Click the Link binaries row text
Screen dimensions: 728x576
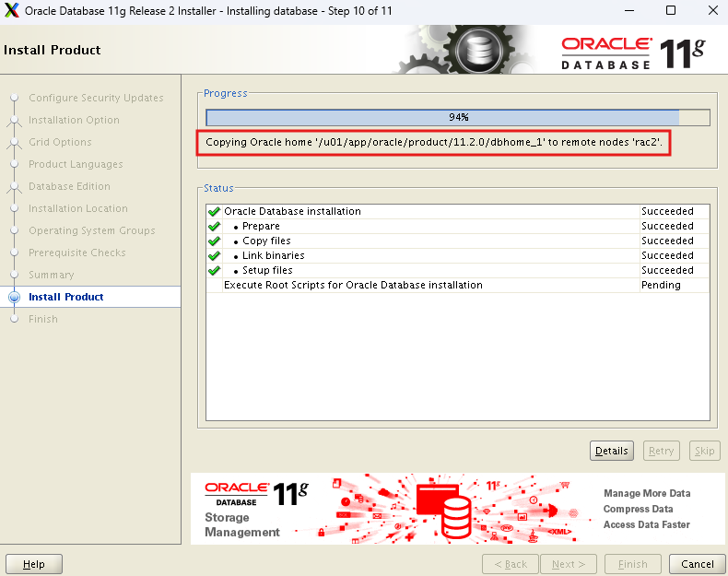coord(274,255)
